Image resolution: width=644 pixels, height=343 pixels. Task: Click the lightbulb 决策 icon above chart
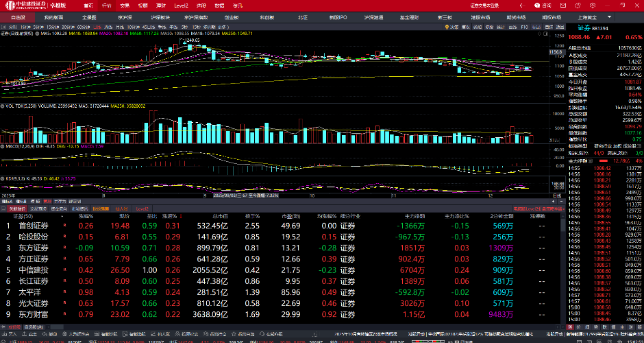point(447,27)
